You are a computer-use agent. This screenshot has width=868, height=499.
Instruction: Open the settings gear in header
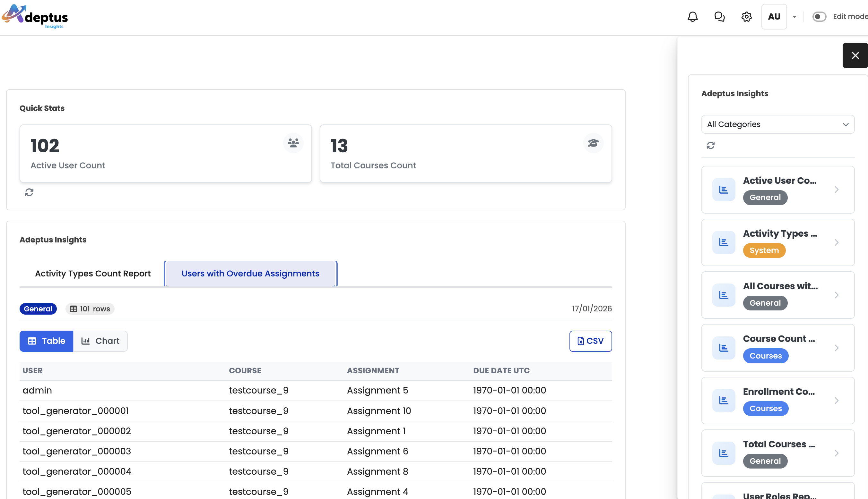click(746, 16)
